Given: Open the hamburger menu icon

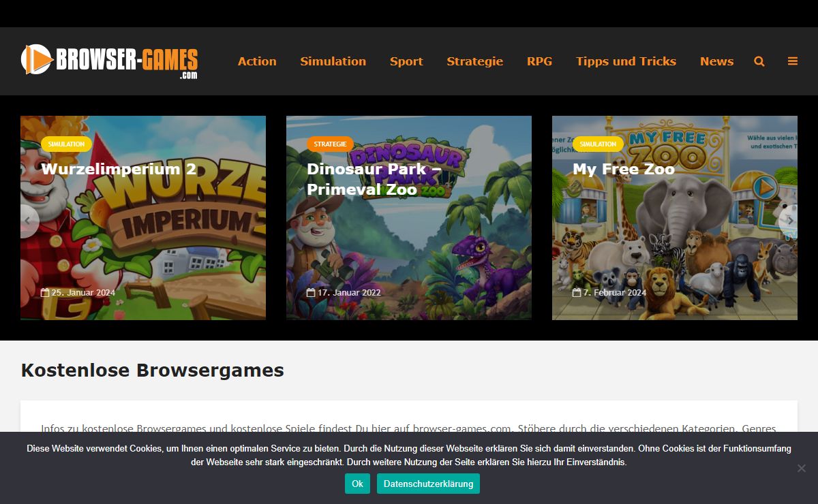Looking at the screenshot, I should point(793,61).
